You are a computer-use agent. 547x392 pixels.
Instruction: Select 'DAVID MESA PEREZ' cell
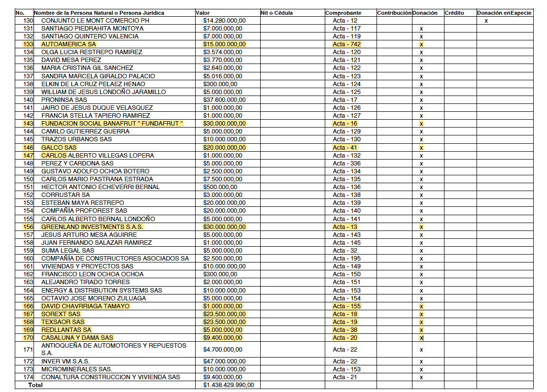point(71,60)
